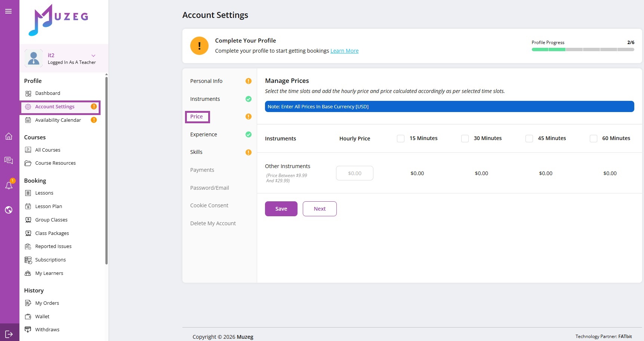This screenshot has height=341, width=644.
Task: Click the Profile Progress bar
Action: coord(583,49)
